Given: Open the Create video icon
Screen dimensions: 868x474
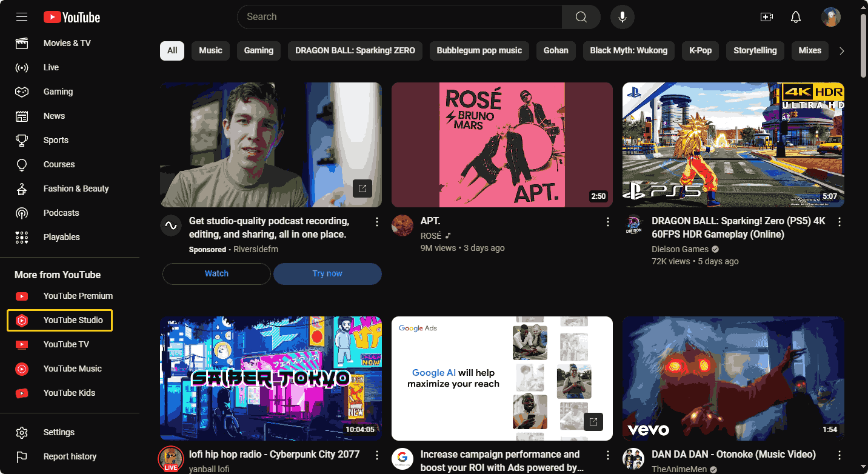Looking at the screenshot, I should click(x=767, y=17).
